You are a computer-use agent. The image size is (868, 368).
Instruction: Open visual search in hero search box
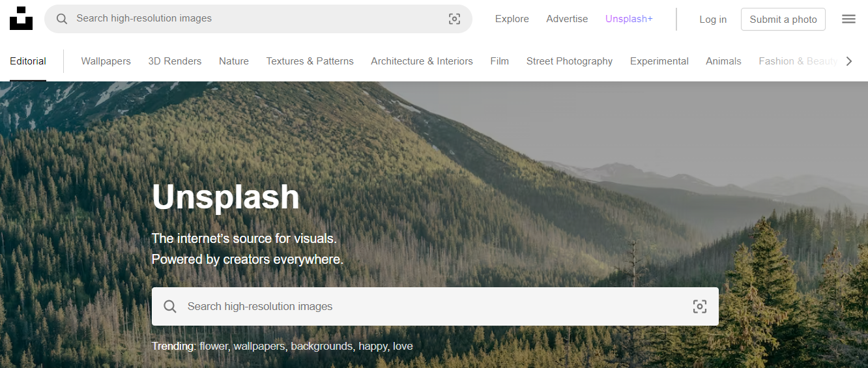click(700, 307)
